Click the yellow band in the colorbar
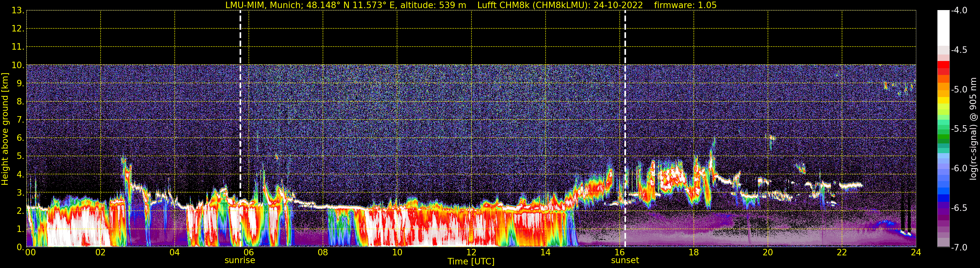Viewport: 980px width, 268px height. 944,101
